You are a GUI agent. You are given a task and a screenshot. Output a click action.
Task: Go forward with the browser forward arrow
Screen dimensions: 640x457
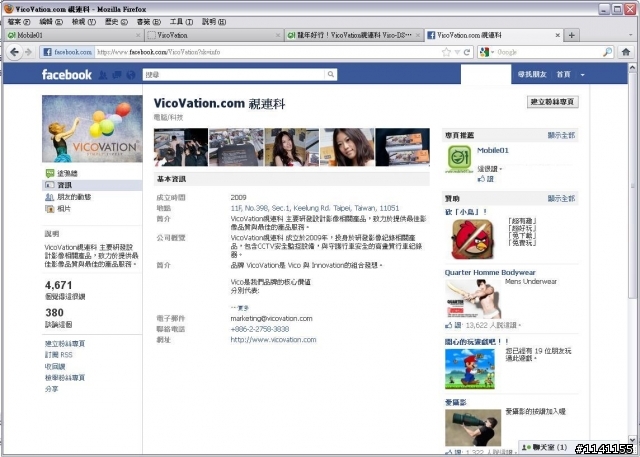[28, 52]
